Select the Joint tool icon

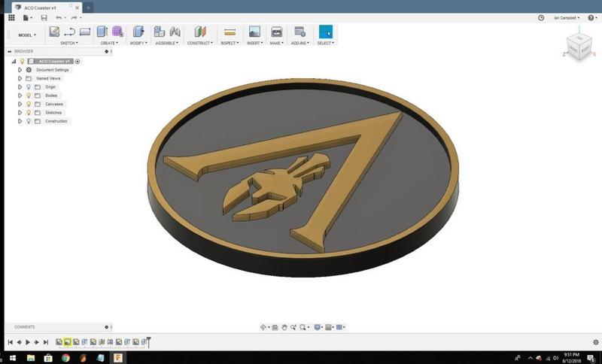click(175, 32)
